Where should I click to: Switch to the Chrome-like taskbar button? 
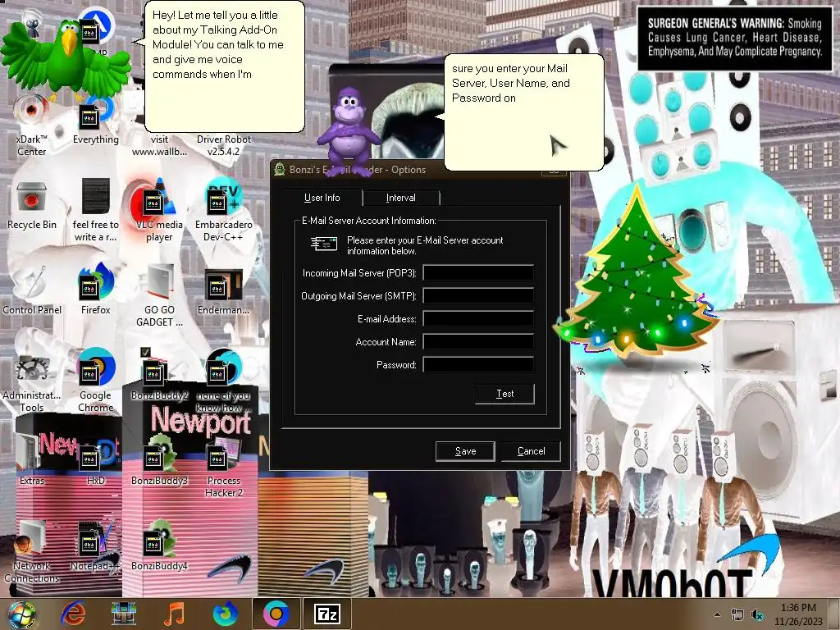276,614
